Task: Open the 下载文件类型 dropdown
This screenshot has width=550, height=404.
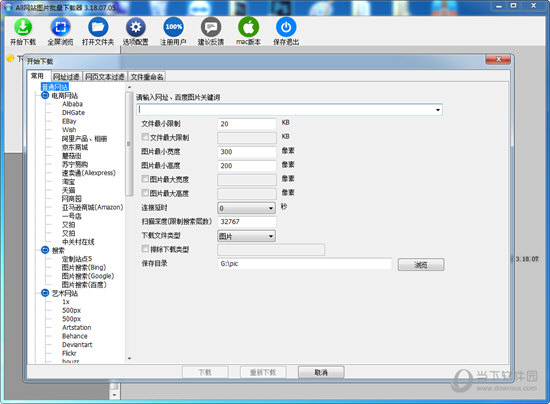Action: point(246,236)
